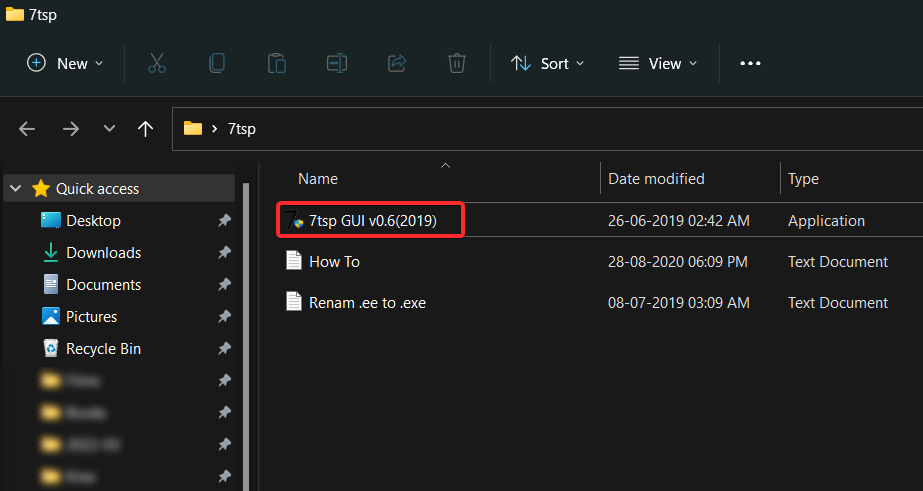Sort by Date modified column header

pyautogui.click(x=656, y=179)
